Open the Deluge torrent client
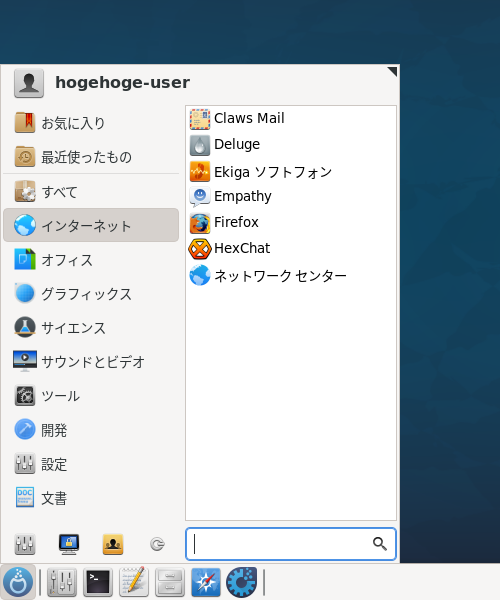 pyautogui.click(x=291, y=145)
